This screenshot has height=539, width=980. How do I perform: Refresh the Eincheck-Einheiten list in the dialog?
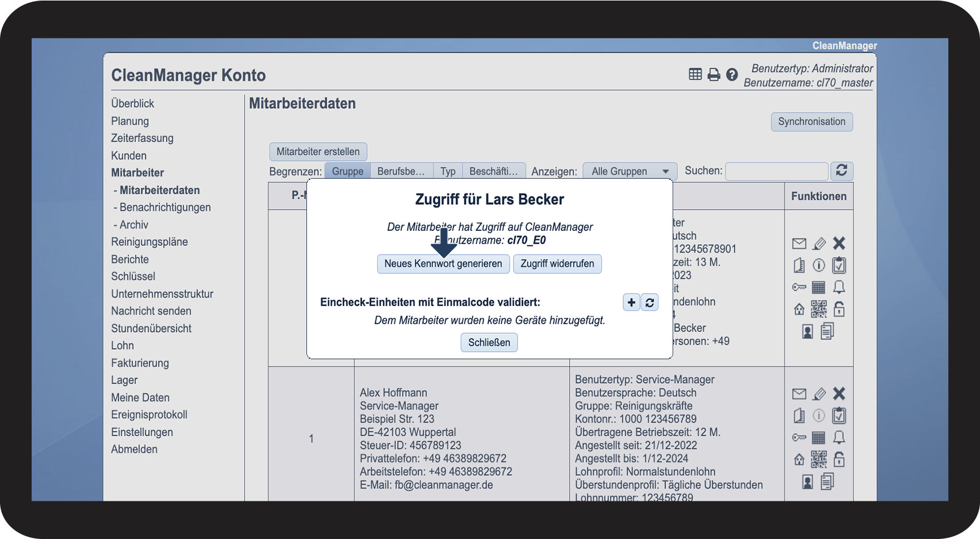pos(649,302)
